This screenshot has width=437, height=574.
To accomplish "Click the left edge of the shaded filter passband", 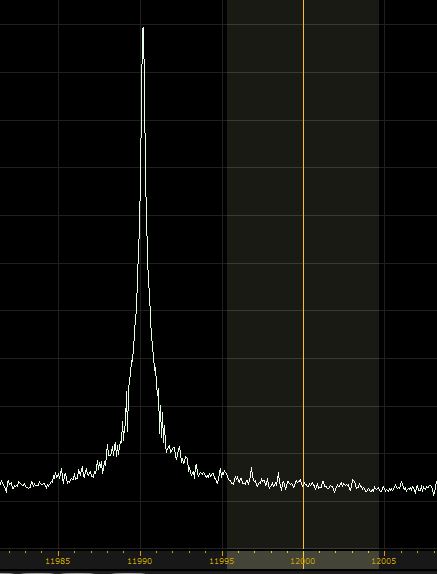I will point(227,275).
